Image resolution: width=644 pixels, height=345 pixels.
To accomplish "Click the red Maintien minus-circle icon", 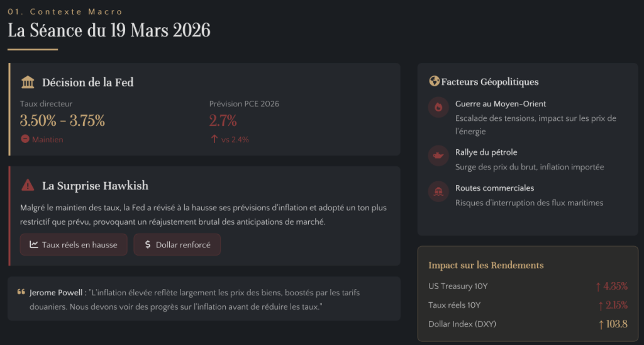I will (x=25, y=139).
